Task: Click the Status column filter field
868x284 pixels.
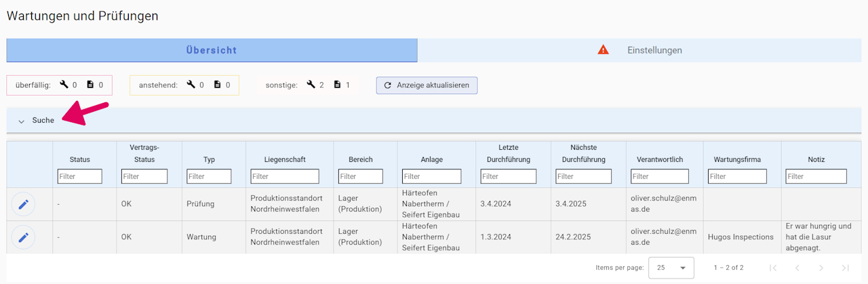Action: pyautogui.click(x=79, y=176)
